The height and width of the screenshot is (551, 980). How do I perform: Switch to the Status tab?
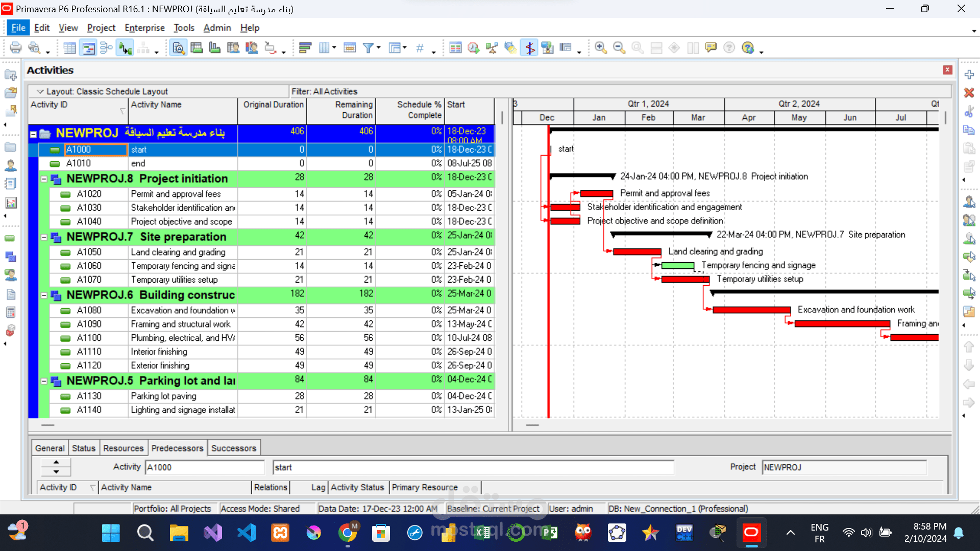pos(84,448)
